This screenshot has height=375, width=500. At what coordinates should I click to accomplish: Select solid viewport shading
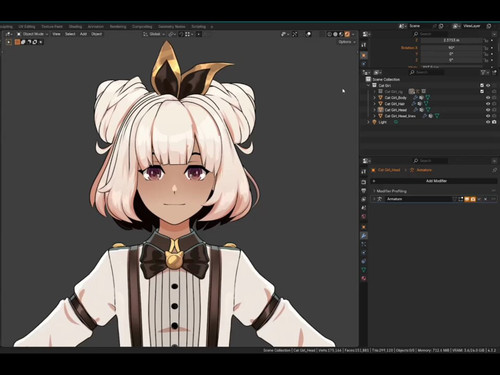pyautogui.click(x=335, y=34)
